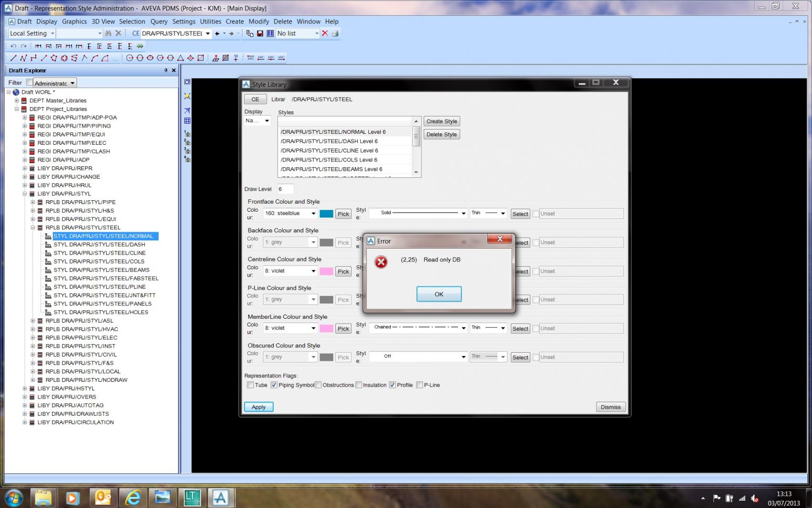Click the forward navigation arrow icon
Screen dimensions: 812x508
coord(232,33)
